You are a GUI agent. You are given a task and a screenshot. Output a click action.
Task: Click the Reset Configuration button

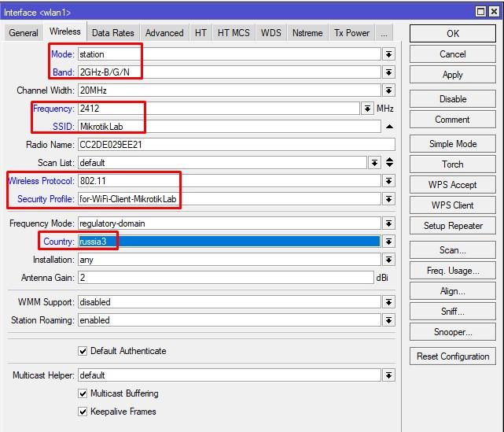452,356
